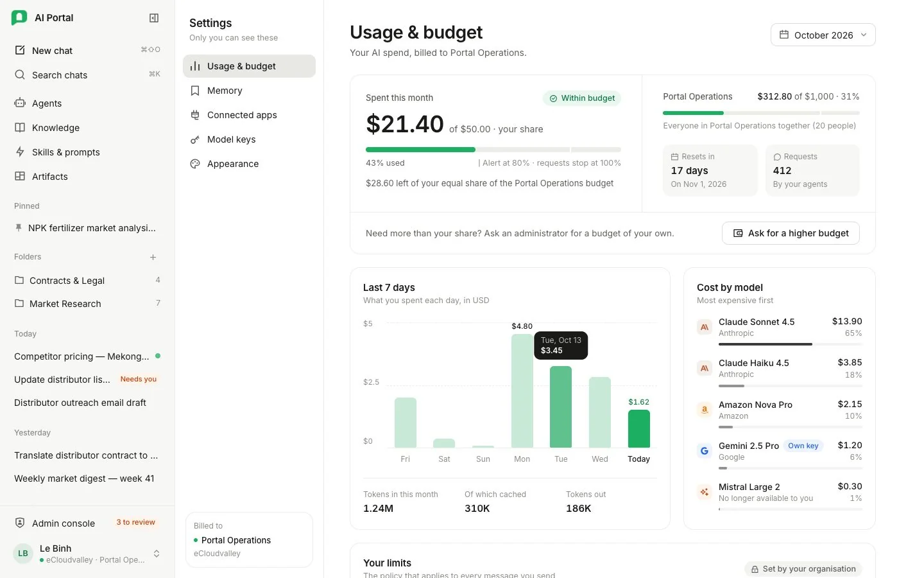
Task: Click Ask for a higher budget button
Action: pyautogui.click(x=791, y=233)
